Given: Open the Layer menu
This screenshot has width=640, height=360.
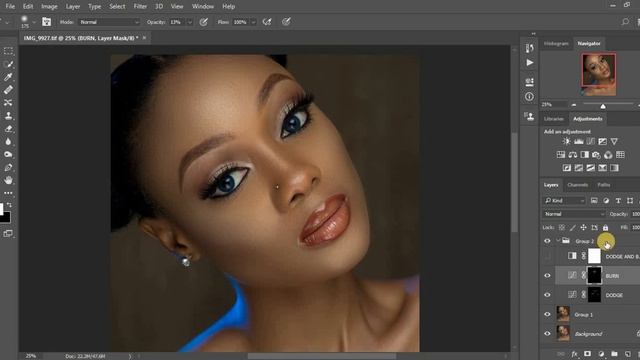Looking at the screenshot, I should click(x=73, y=7).
